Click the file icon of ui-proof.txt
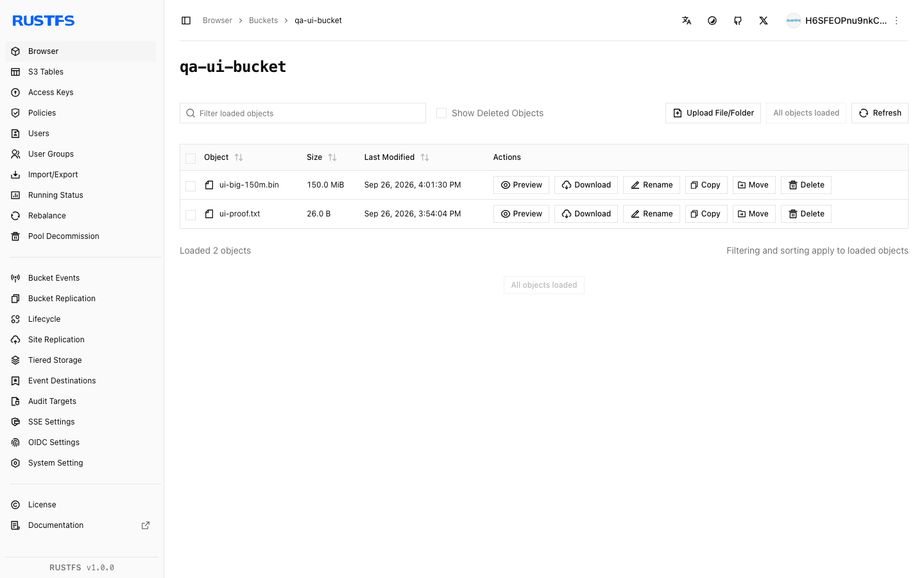This screenshot has height=578, width=924. pos(209,214)
